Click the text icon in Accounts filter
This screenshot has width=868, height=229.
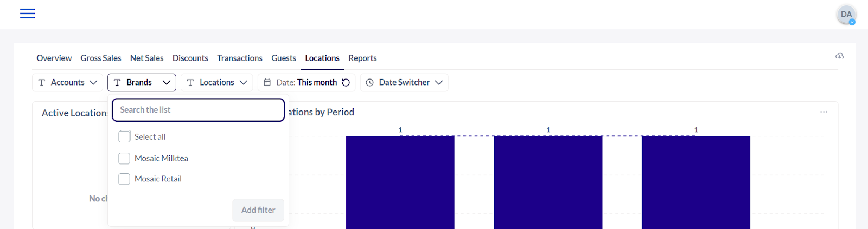(x=42, y=82)
